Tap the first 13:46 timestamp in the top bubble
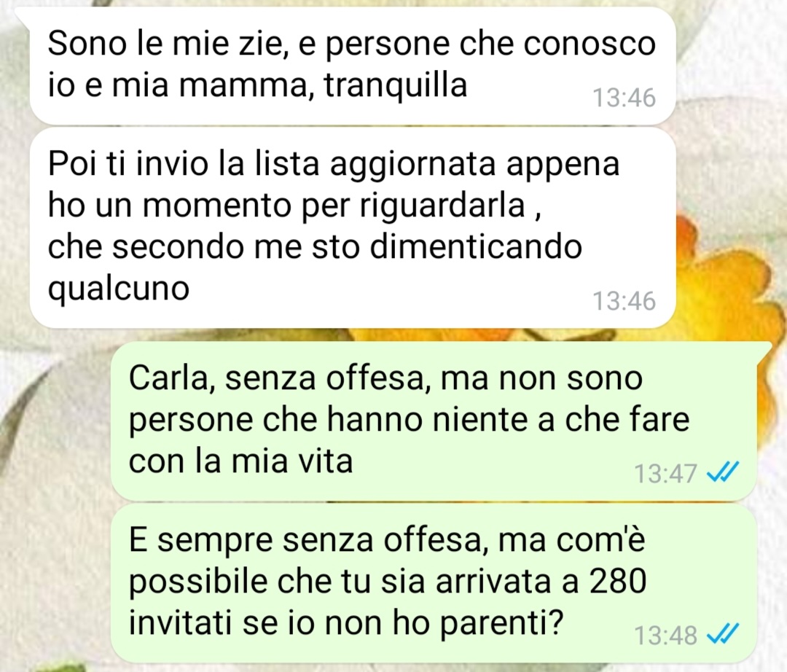 624,98
